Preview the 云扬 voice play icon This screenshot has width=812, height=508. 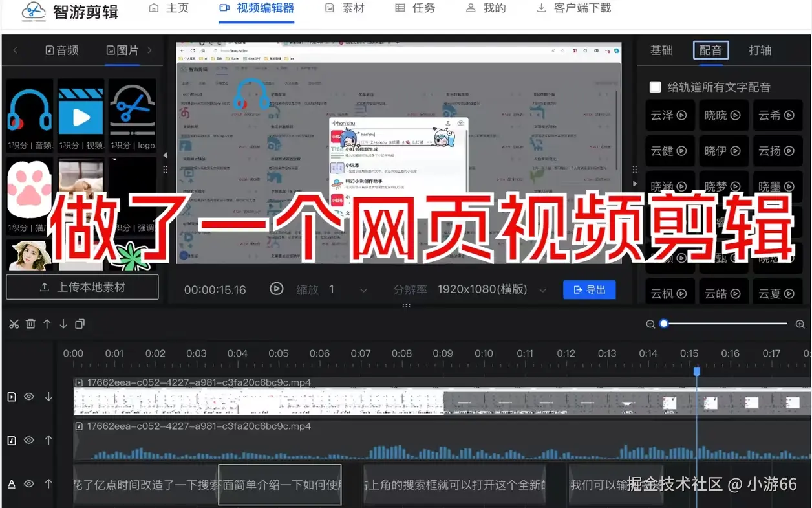click(x=789, y=151)
